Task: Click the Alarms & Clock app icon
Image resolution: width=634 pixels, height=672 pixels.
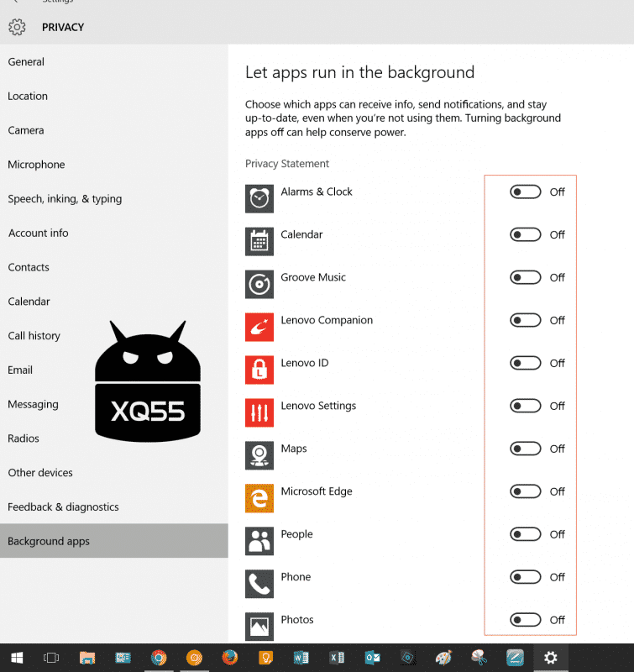Action: 259,198
